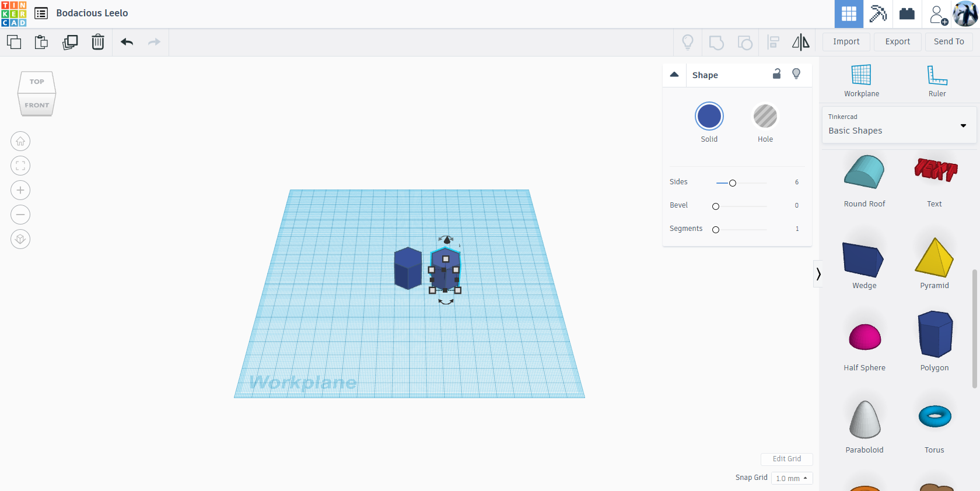Adjust the Bevel slider handle
Screen dimensions: 980x491
[716, 206]
